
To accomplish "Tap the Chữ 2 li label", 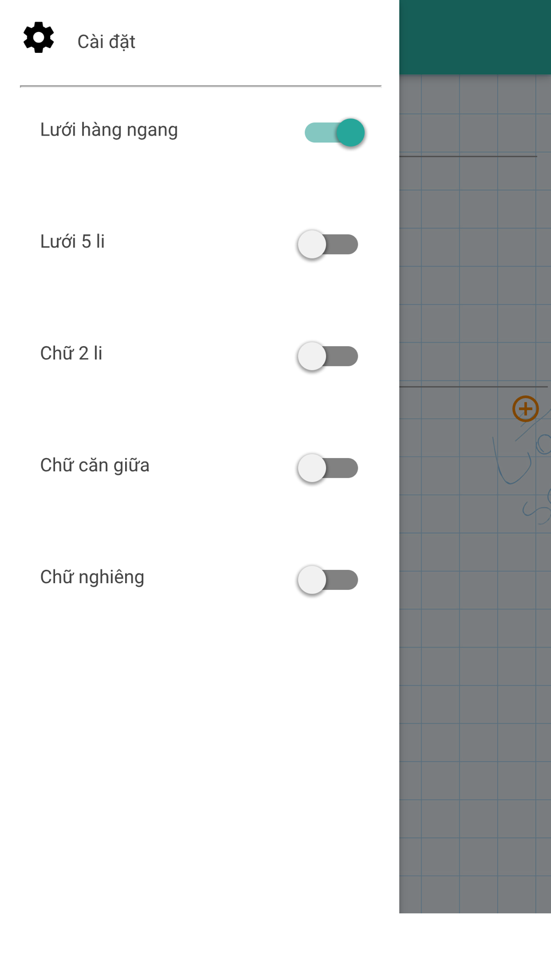I will tap(71, 353).
